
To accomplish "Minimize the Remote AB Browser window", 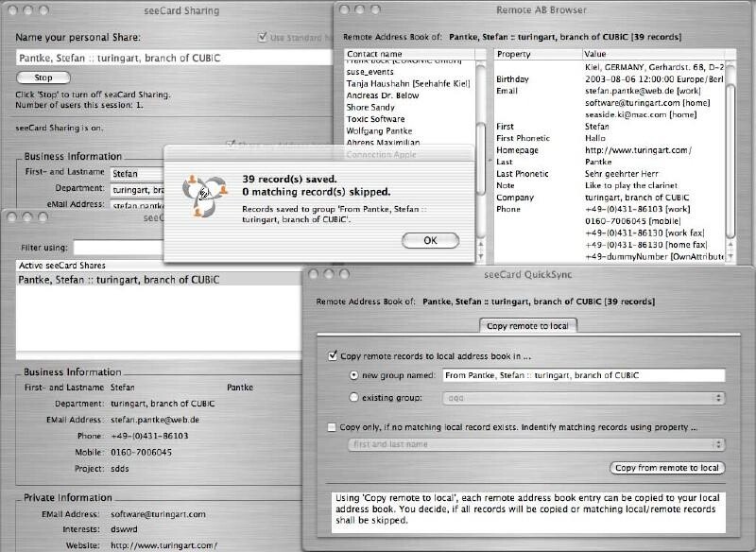I will [360, 9].
